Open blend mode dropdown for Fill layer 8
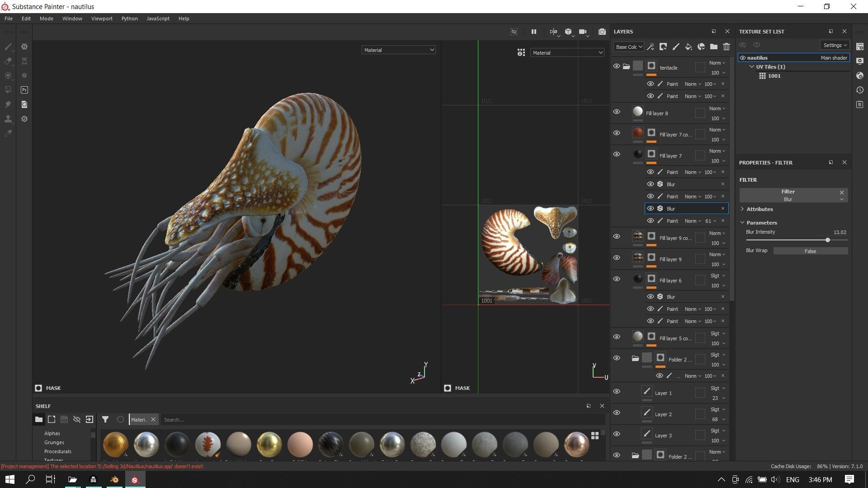 (717, 108)
